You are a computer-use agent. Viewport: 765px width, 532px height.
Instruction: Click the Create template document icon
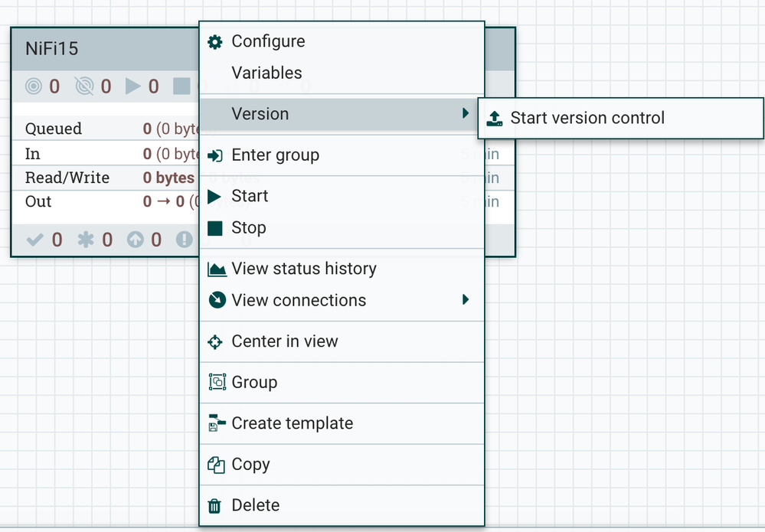(215, 423)
